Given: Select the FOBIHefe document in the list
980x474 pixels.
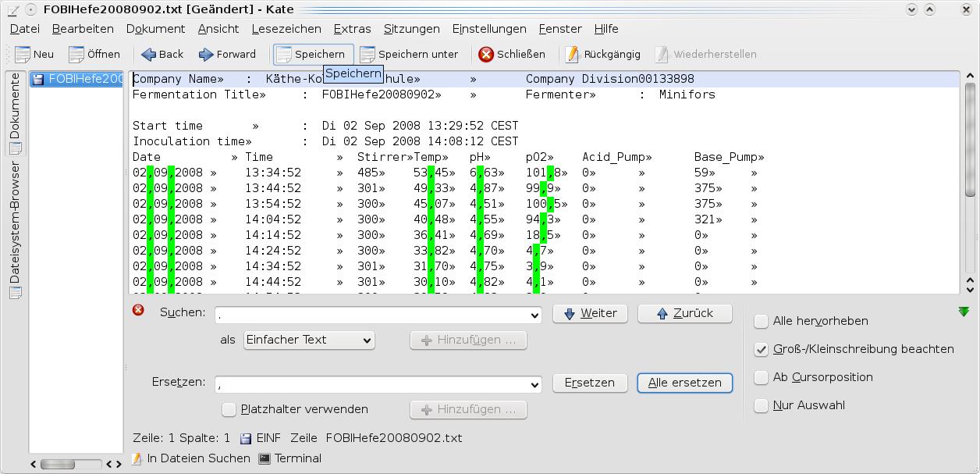Looking at the screenshot, I should (76, 79).
